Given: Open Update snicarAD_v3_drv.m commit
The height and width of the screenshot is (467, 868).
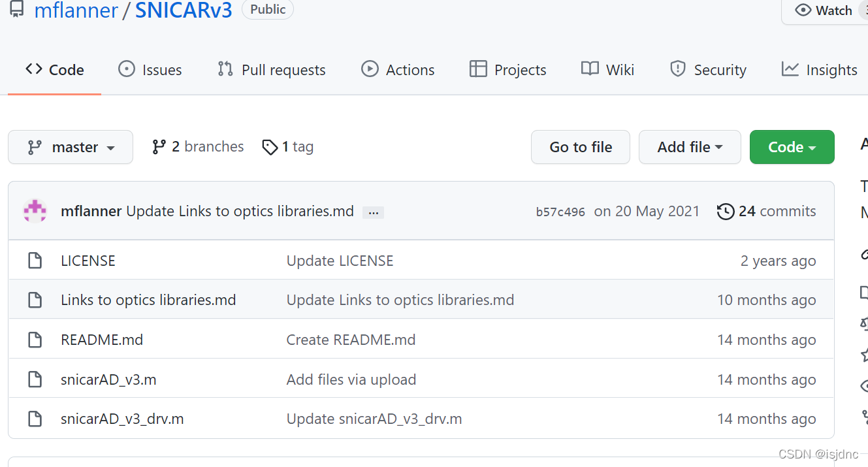Looking at the screenshot, I should (x=374, y=419).
